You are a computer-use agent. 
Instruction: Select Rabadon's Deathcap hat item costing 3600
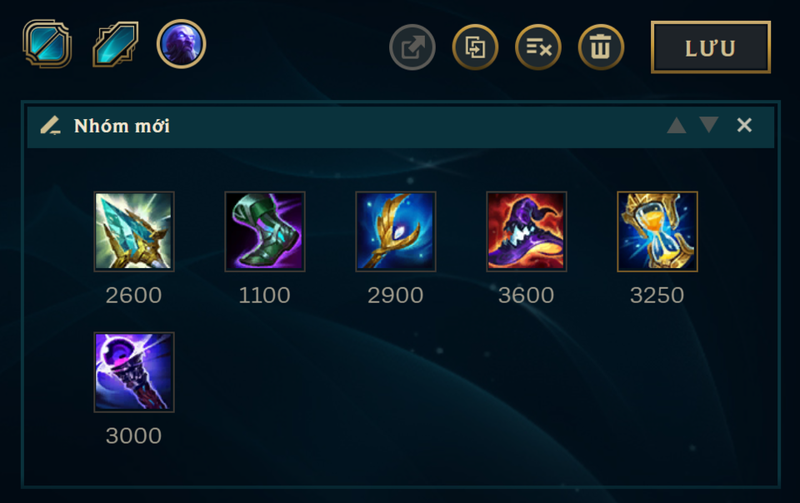coord(527,232)
